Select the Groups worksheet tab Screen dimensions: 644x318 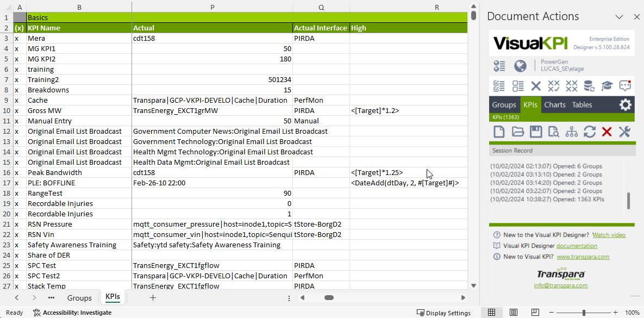tap(79, 298)
